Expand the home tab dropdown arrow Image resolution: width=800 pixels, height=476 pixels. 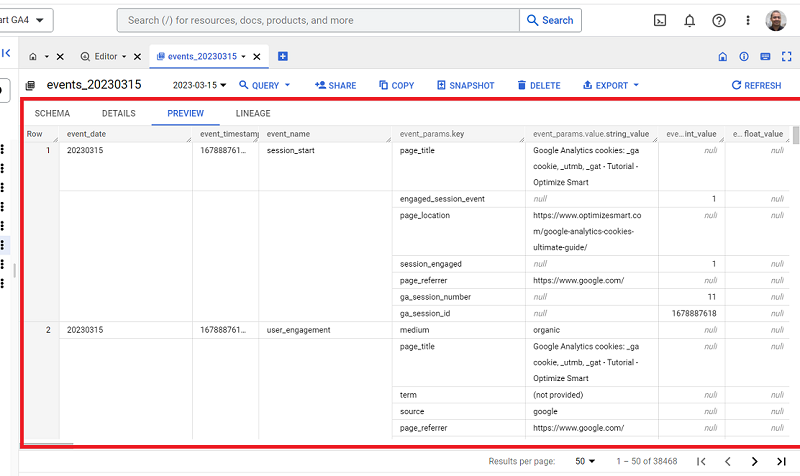coord(46,57)
